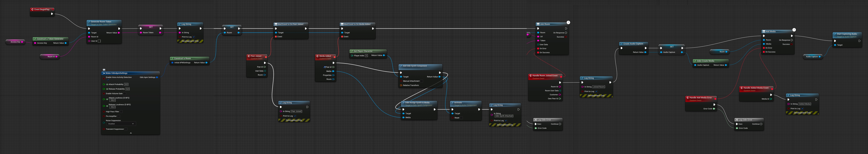Click the User Data pin on Peer Joined

[265, 71]
